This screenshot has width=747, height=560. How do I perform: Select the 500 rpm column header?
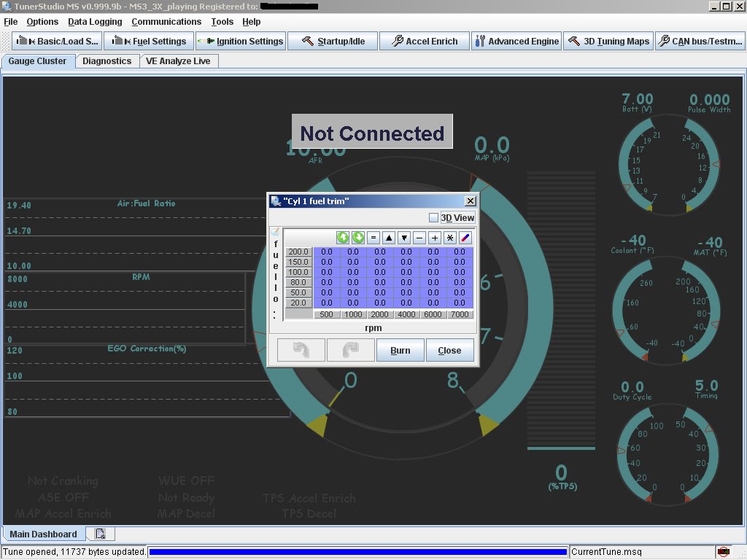(326, 314)
